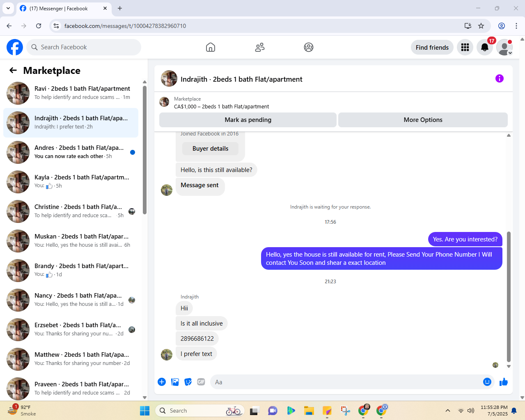
Task: Send a thumbs-up like
Action: (x=504, y=382)
